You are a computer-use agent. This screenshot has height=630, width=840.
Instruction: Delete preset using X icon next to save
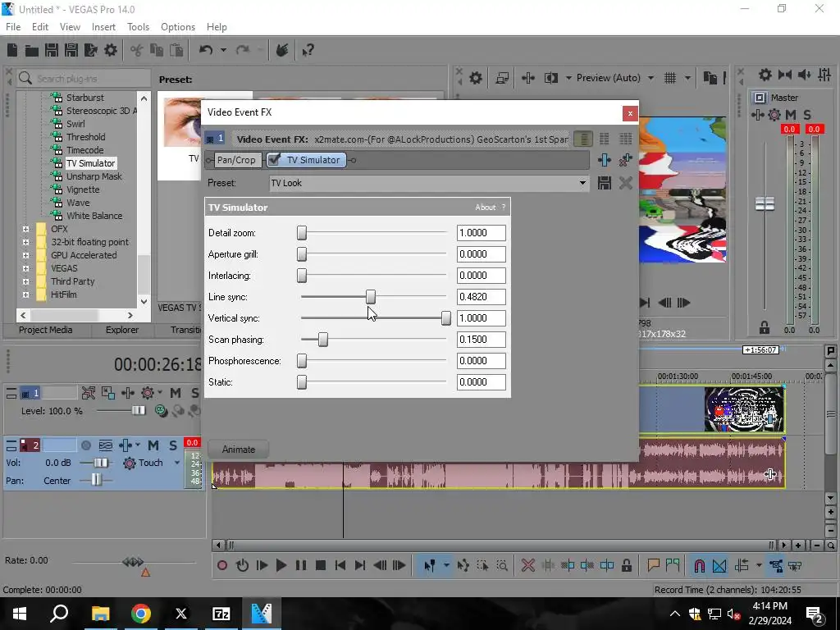point(625,183)
